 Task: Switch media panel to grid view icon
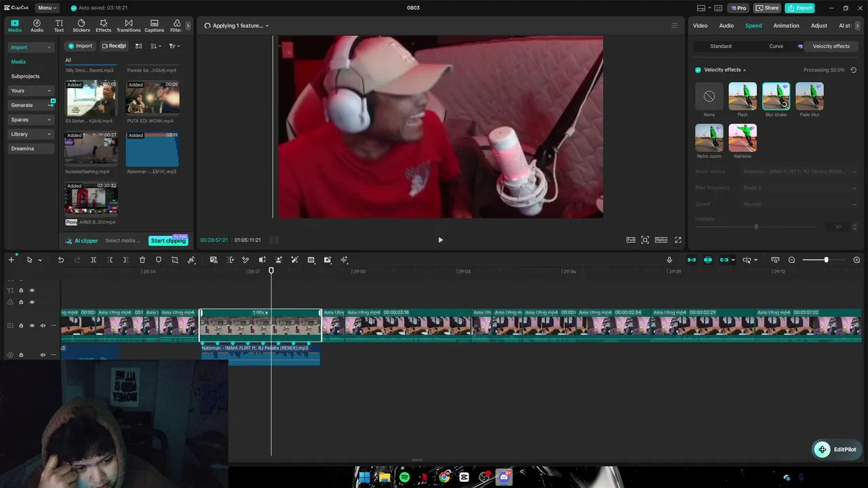pos(138,46)
